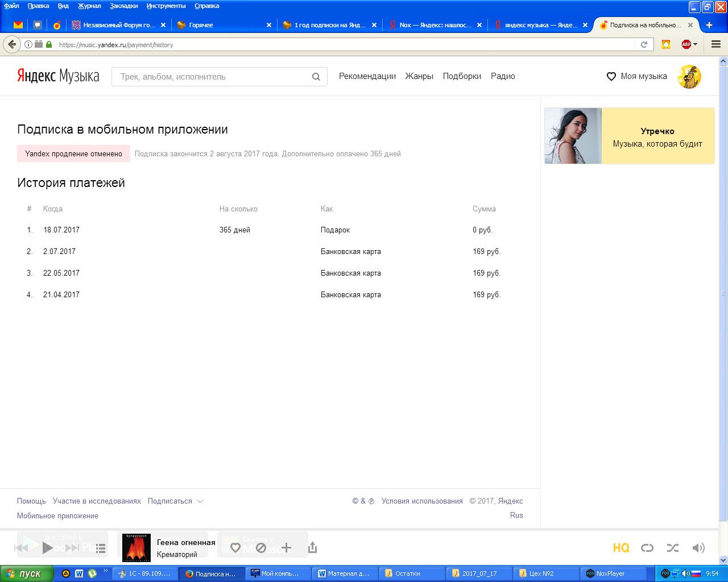Open the Жанры section

(419, 76)
